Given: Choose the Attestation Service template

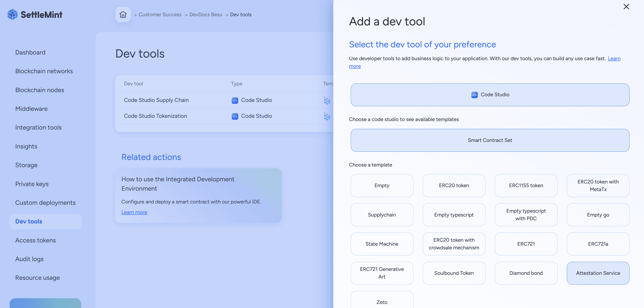Looking at the screenshot, I should [598, 273].
